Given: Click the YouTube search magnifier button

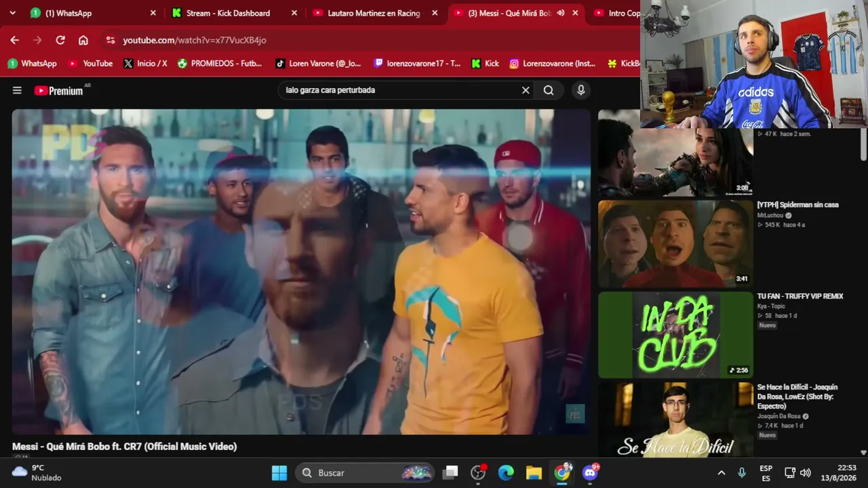Looking at the screenshot, I should 549,90.
